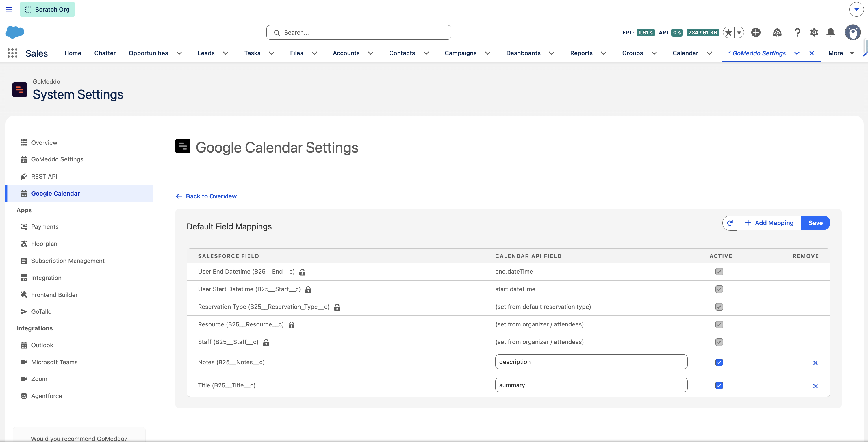Click the Salesforce cloud logo
This screenshot has height=442, width=868.
click(x=15, y=32)
